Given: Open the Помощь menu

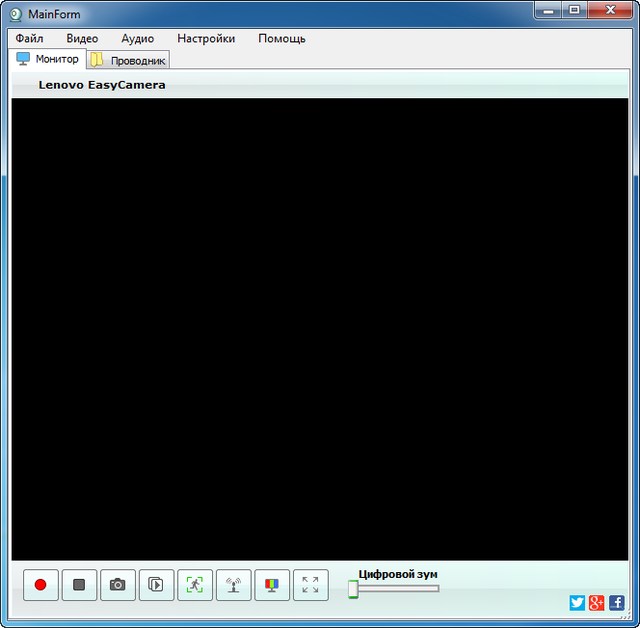Looking at the screenshot, I should (282, 38).
